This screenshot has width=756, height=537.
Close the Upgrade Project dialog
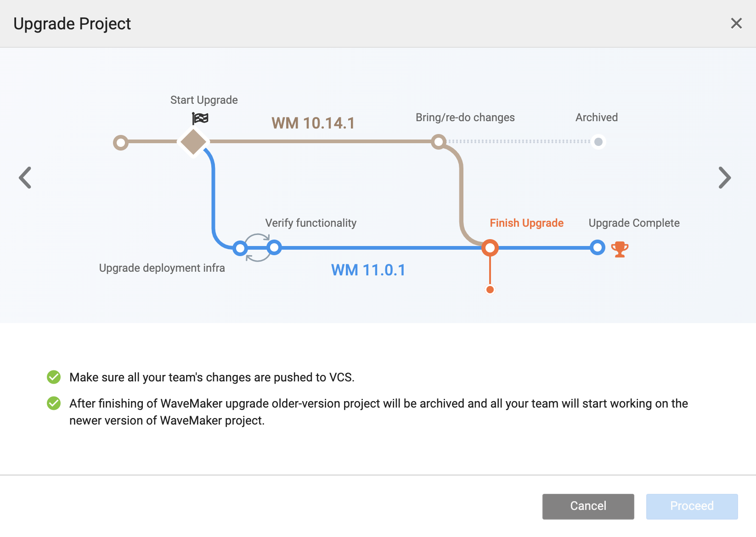(736, 23)
